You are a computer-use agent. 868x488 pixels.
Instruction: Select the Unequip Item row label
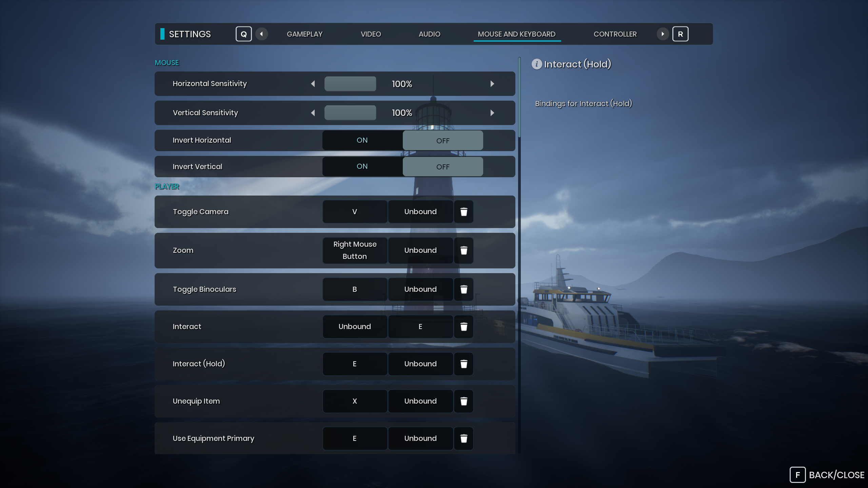pos(196,401)
